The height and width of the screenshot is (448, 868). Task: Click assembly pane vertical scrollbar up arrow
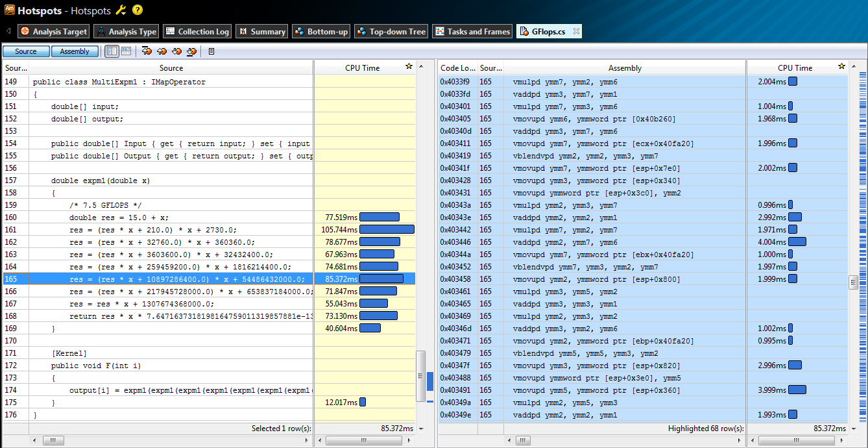[x=854, y=66]
